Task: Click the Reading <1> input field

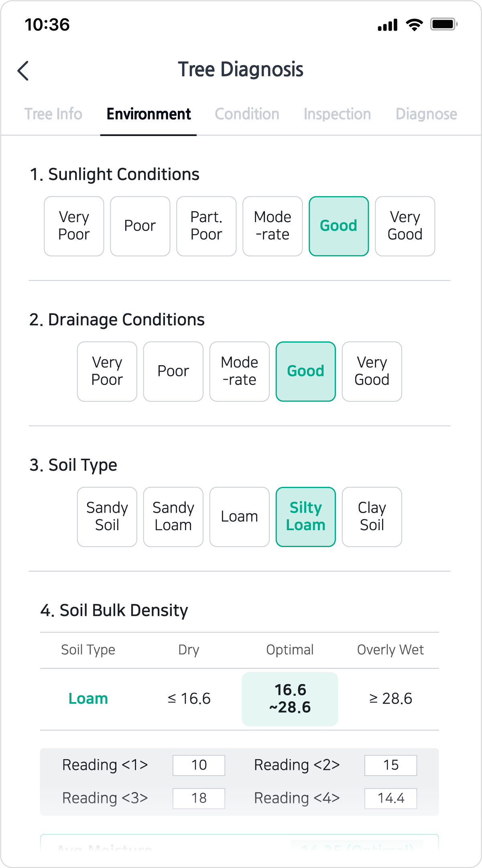Action: point(199,765)
